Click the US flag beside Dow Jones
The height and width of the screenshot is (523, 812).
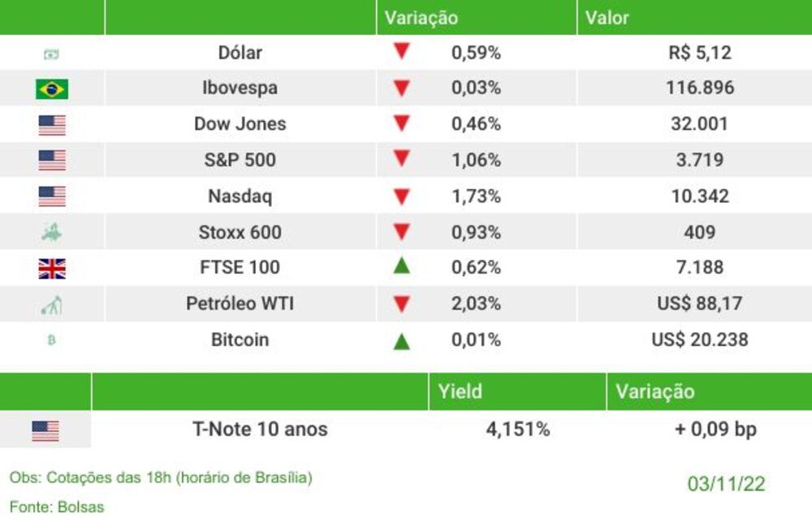click(x=52, y=125)
